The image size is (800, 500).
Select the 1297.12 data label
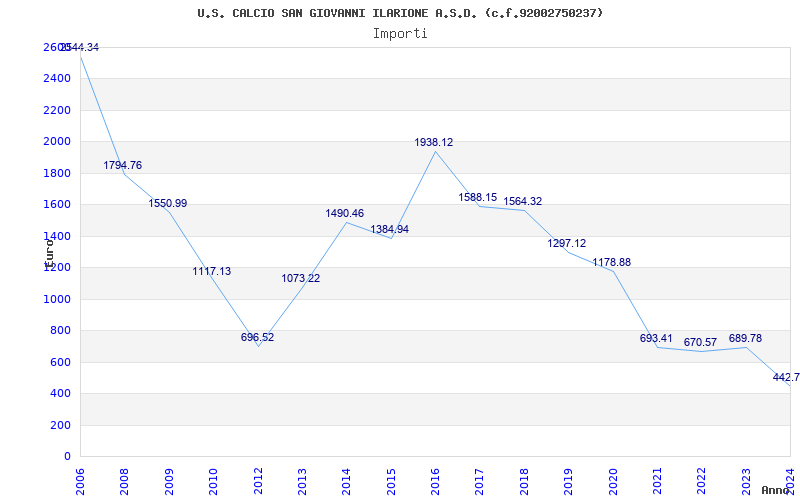567,243
